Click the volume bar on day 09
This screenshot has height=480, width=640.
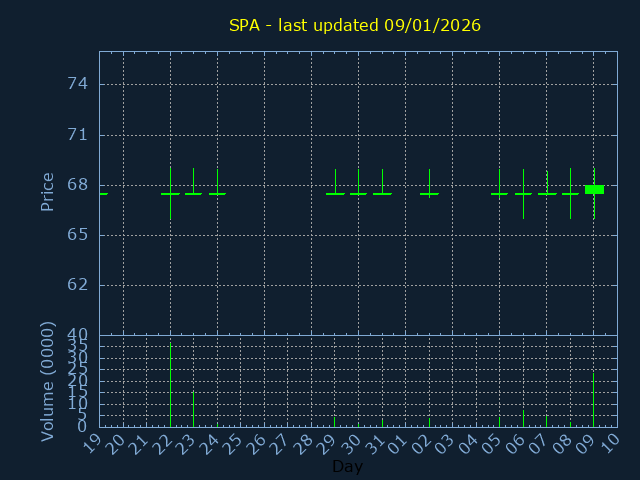[593, 400]
